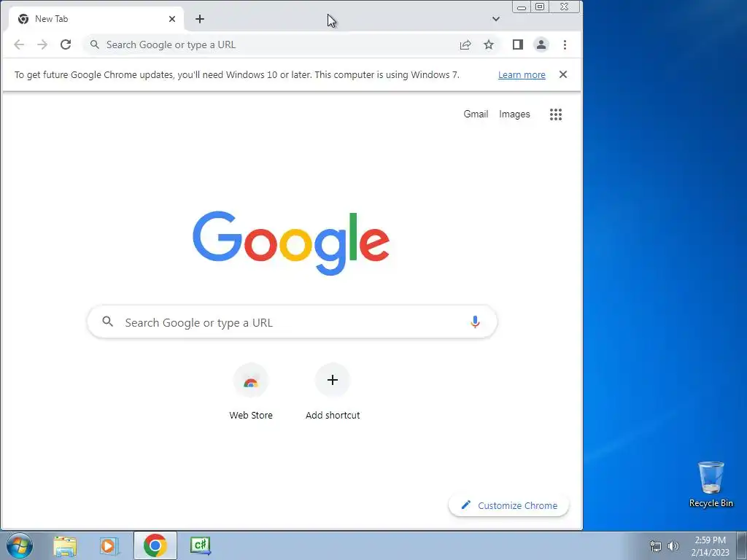Screen dimensions: 747x560
Task: Click the Google search box
Action: tap(292, 322)
